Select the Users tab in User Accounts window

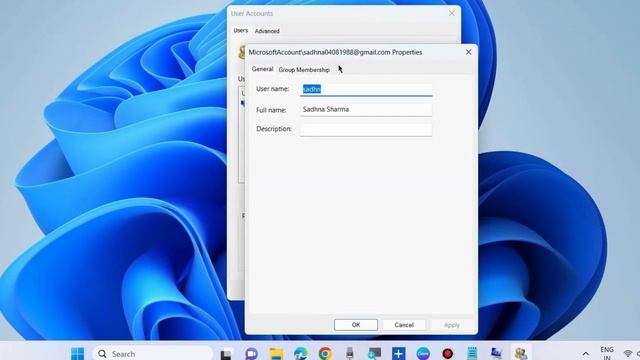[240, 31]
